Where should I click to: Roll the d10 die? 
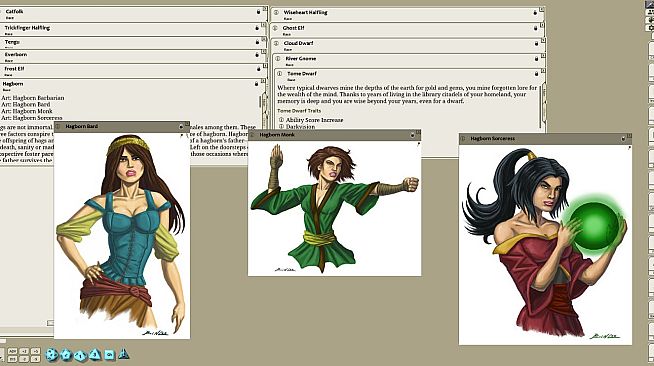(80, 355)
